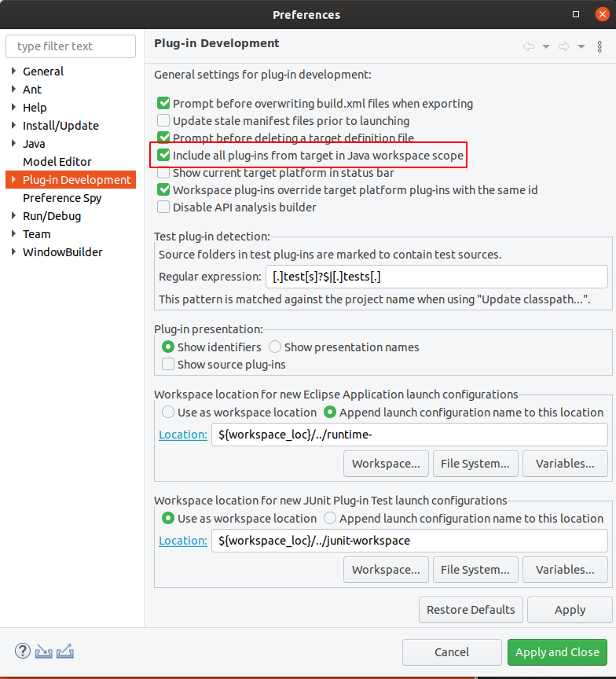This screenshot has width=616, height=679.
Task: Expand the WindowBuilder tree node
Action: click(x=13, y=251)
